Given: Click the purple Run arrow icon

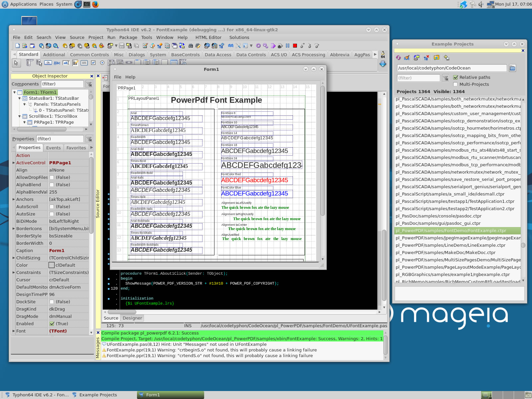Looking at the screenshot, I should 273,46.
